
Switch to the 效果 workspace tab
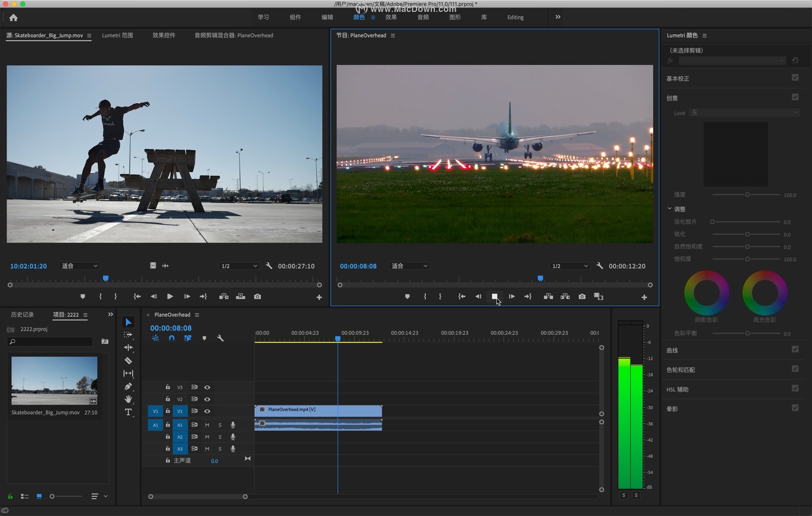point(391,17)
